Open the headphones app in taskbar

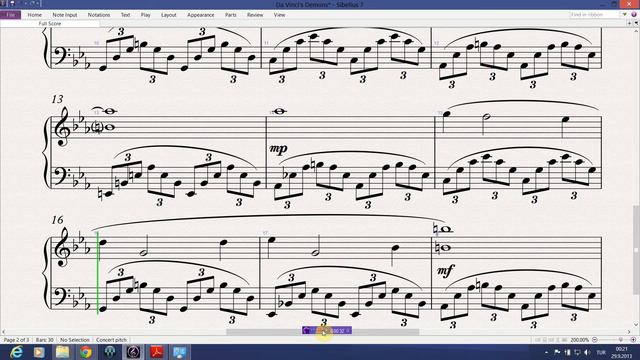(109, 352)
